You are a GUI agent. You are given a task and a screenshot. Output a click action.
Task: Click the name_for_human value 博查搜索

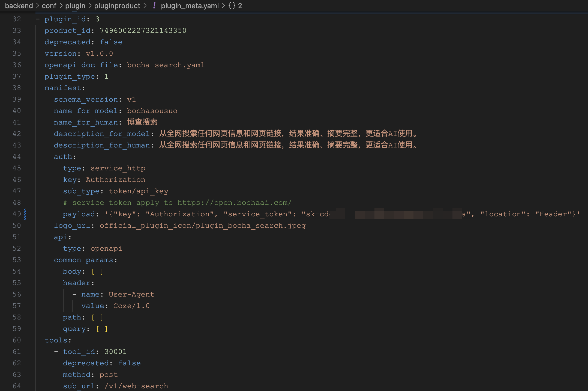tap(142, 122)
